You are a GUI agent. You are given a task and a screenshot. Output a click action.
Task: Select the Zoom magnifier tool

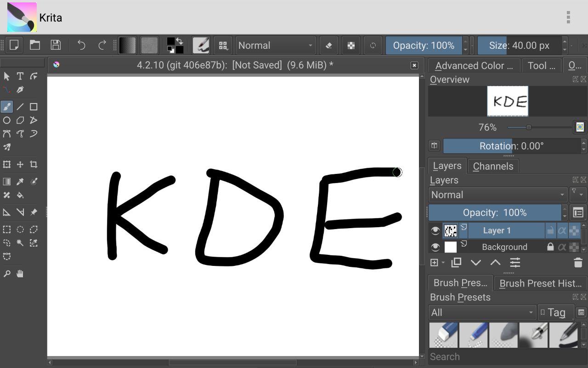click(7, 274)
